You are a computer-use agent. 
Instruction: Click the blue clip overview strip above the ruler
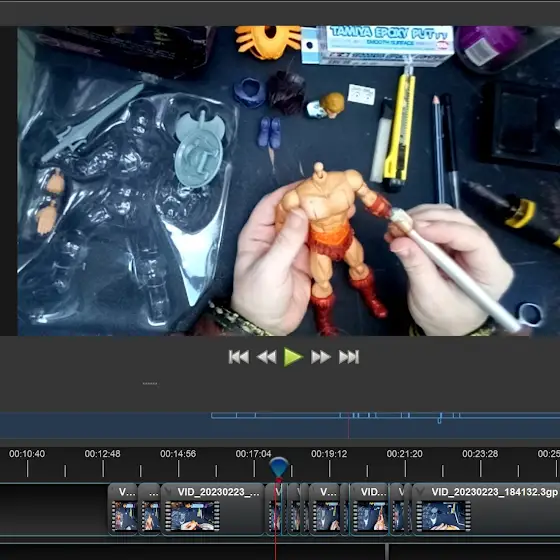[280, 425]
